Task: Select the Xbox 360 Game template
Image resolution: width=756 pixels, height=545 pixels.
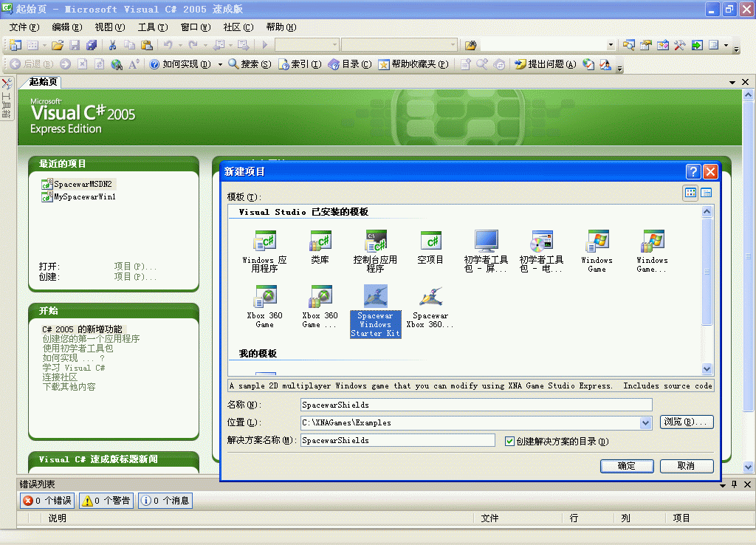Action: [x=264, y=306]
